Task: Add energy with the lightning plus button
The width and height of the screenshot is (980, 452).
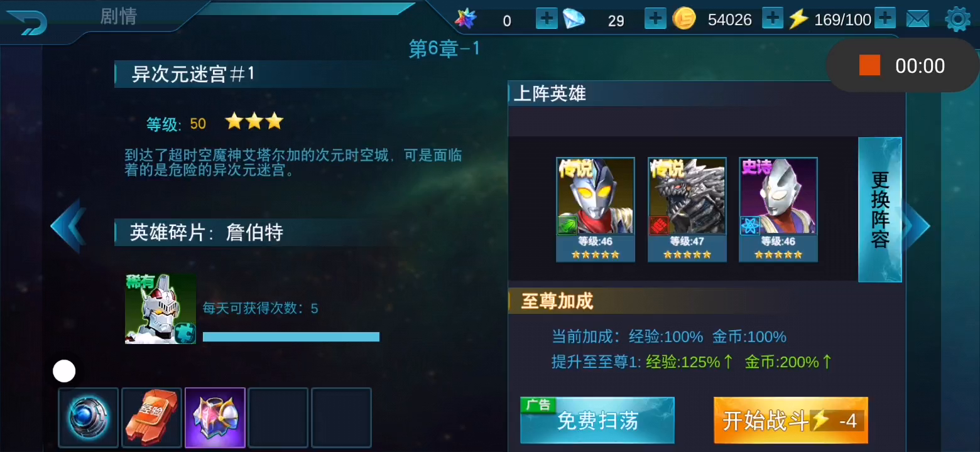Action: (x=885, y=19)
